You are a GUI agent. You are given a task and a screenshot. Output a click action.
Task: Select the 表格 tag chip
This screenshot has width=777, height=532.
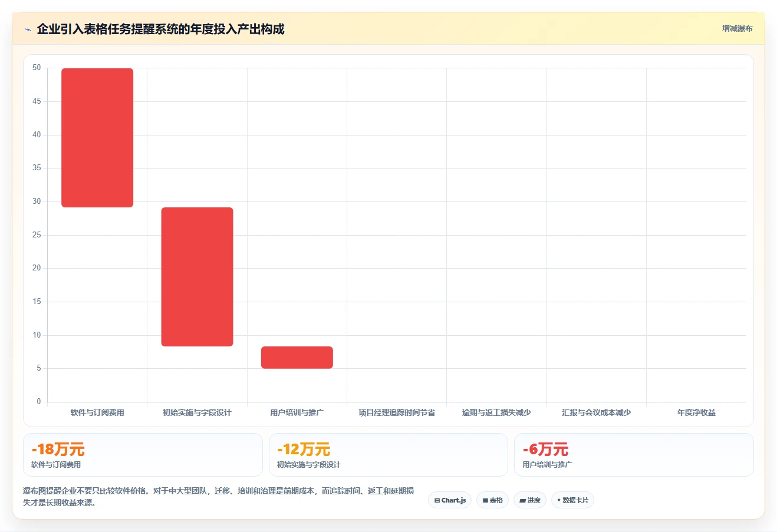point(493,500)
